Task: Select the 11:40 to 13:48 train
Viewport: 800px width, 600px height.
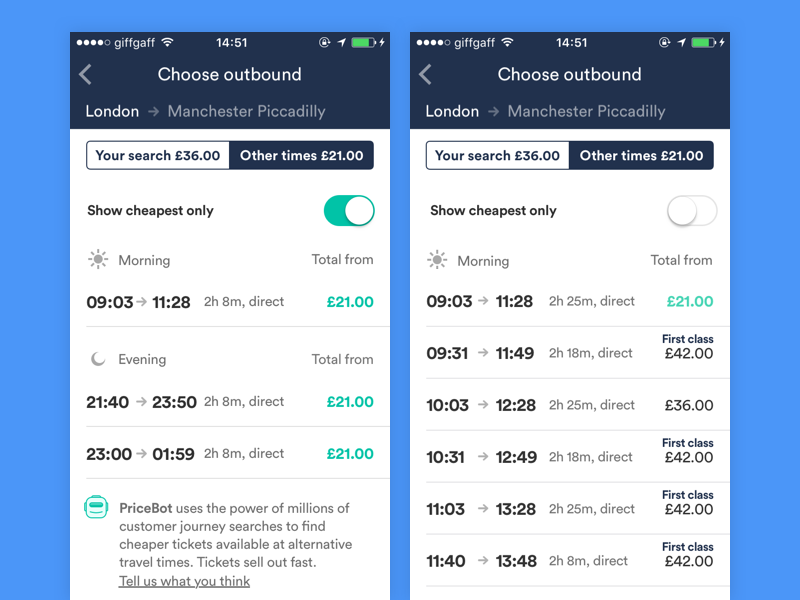Action: coord(569,561)
